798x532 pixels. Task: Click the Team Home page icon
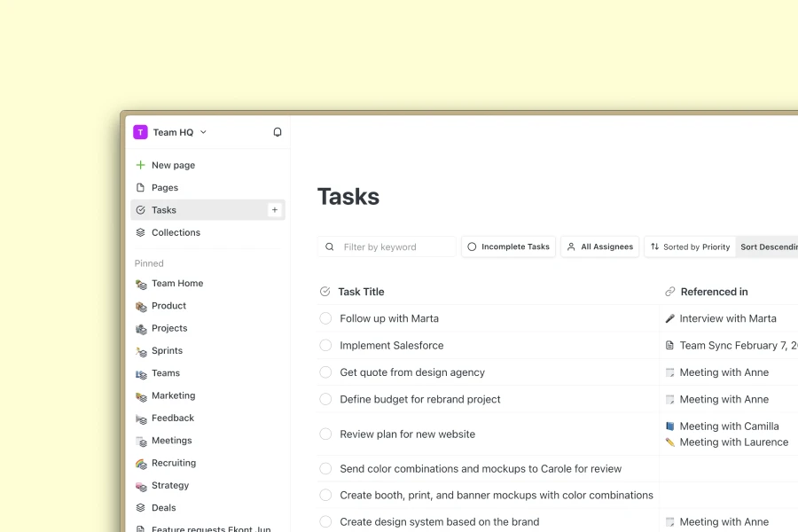(x=142, y=284)
